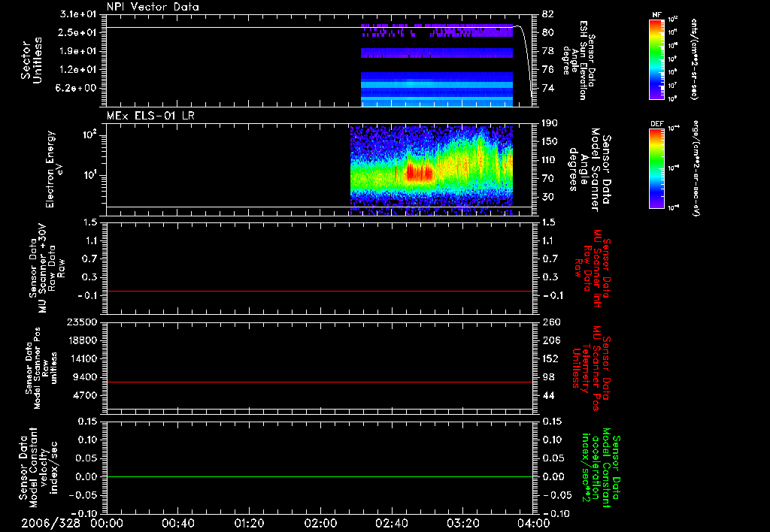Click the '18800' scanner position tick value
770x532 pixels.
click(83, 340)
